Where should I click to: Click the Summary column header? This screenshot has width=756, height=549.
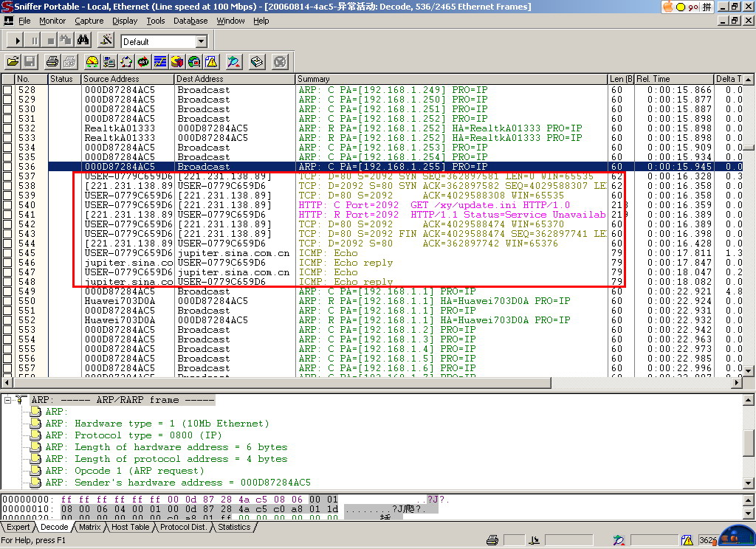coord(451,79)
